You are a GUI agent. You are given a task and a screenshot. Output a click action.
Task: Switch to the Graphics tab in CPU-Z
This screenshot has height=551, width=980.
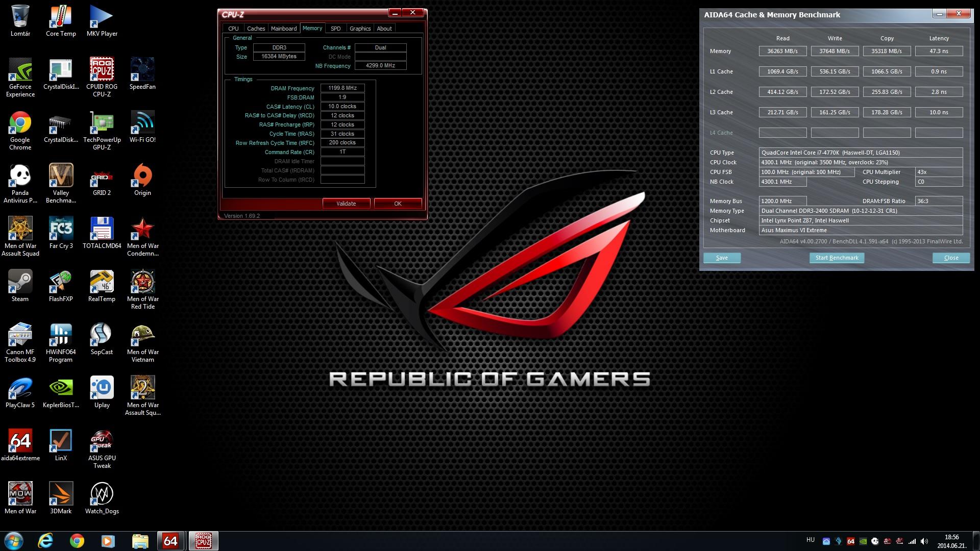pos(360,29)
